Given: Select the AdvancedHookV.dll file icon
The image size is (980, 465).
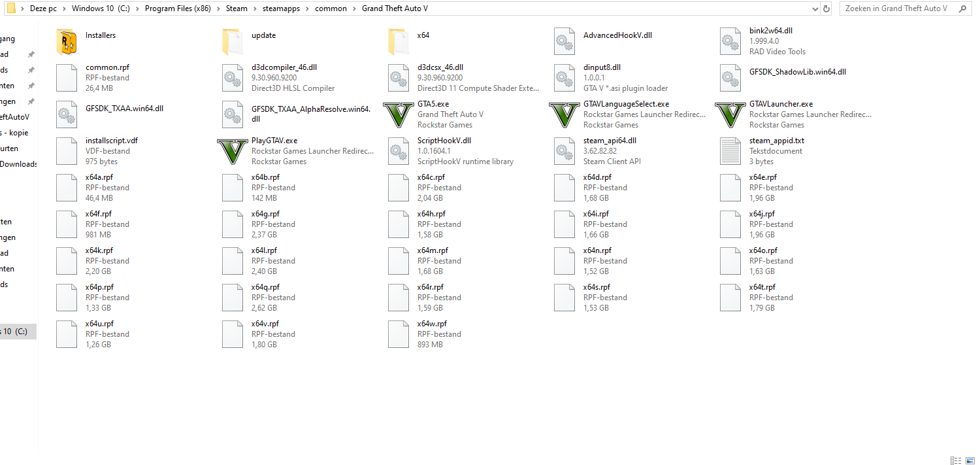Looking at the screenshot, I should pos(564,41).
